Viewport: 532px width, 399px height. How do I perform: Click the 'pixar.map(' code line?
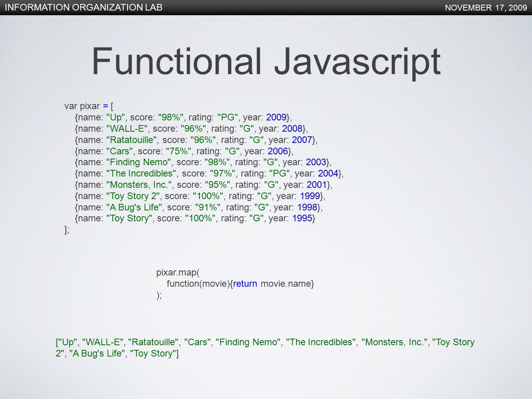pos(178,272)
